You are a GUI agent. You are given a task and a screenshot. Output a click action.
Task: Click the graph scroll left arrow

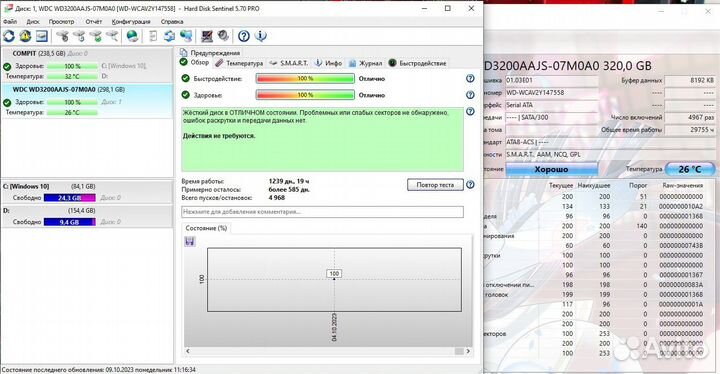(x=188, y=351)
